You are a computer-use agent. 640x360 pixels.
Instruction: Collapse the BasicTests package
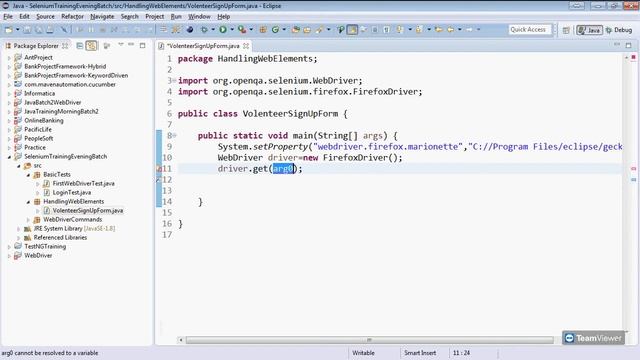point(28,175)
